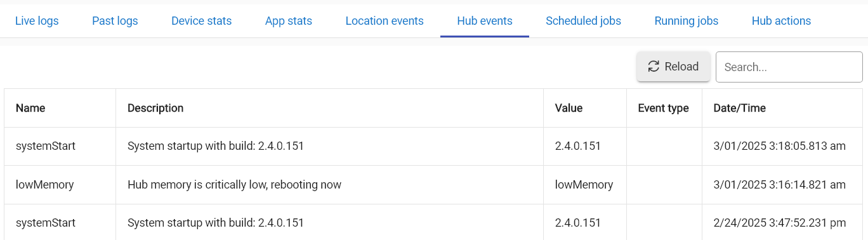868x240 pixels.
Task: Switch to the Running jobs tab
Action: pos(687,21)
